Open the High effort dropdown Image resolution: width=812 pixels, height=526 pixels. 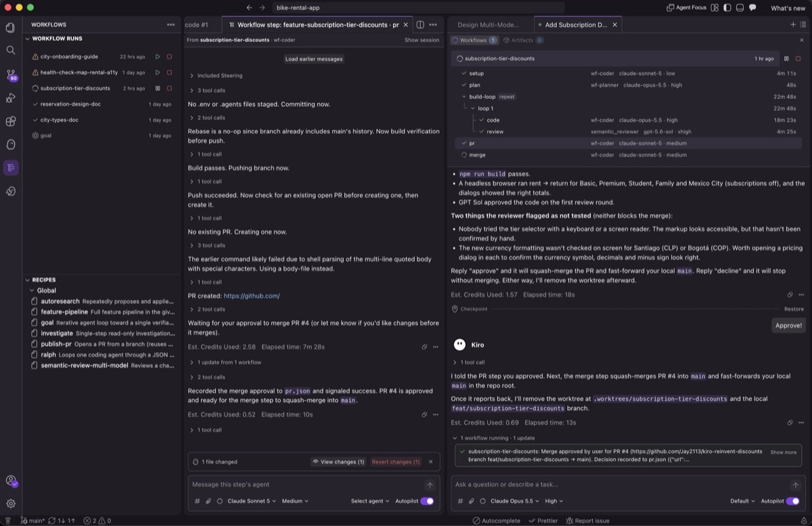pos(554,501)
